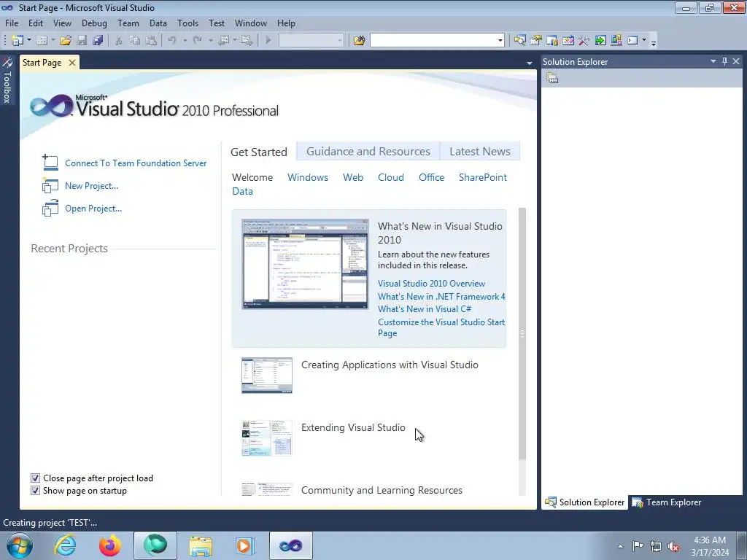747x560 pixels.
Task: Open the Redo history dropdown arrow
Action: [x=210, y=41]
